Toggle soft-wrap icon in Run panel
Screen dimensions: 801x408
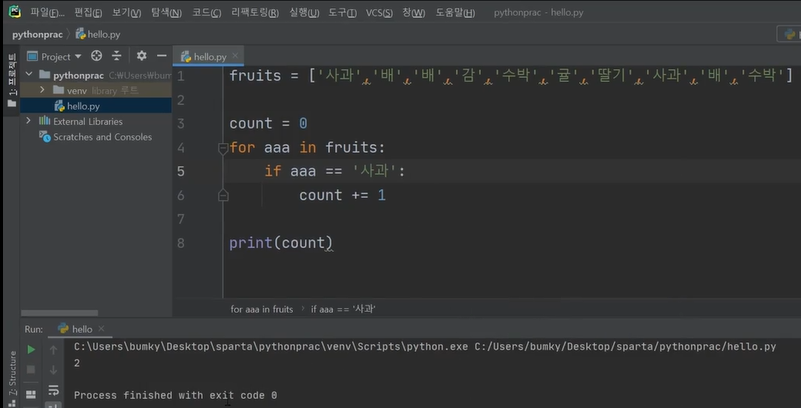(53, 391)
